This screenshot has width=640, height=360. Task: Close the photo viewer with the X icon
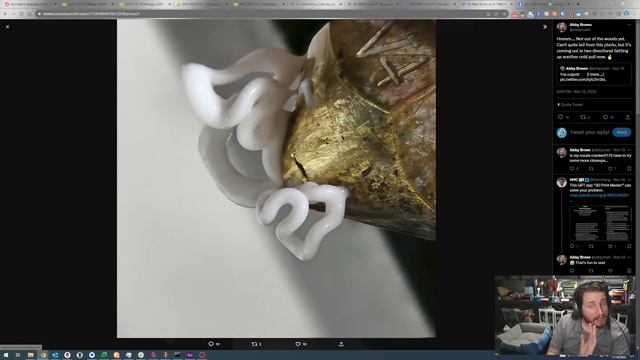click(7, 27)
